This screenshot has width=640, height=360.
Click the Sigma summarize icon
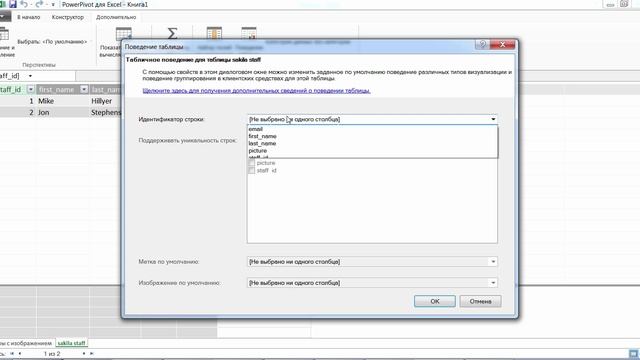pos(173,33)
